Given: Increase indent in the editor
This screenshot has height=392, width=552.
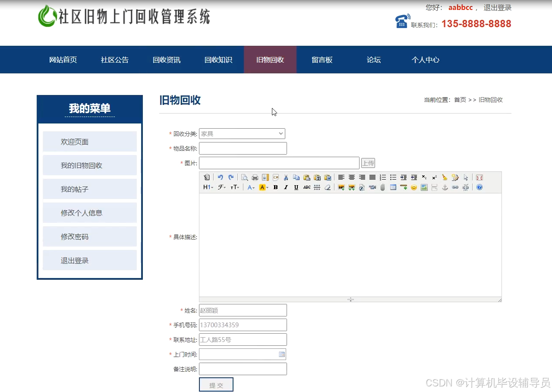Looking at the screenshot, I should click(x=404, y=177).
